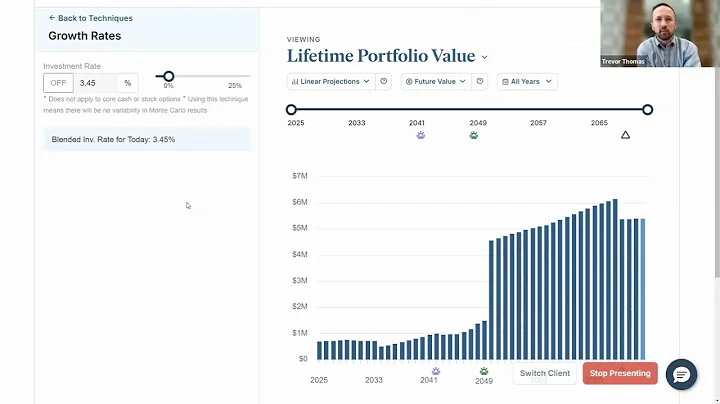The width and height of the screenshot is (720, 404).
Task: Click triangle marker near 2065 on timeline
Action: (626, 135)
